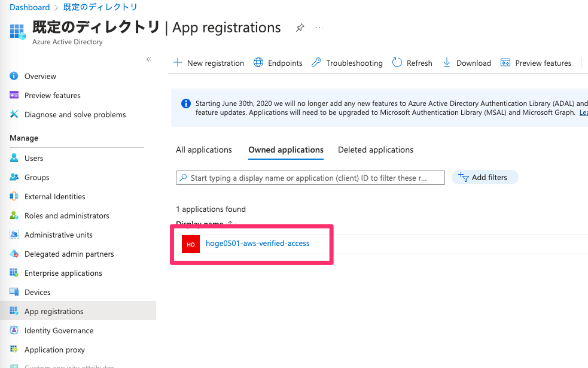
Task: Click the Download arrow icon
Action: point(447,62)
